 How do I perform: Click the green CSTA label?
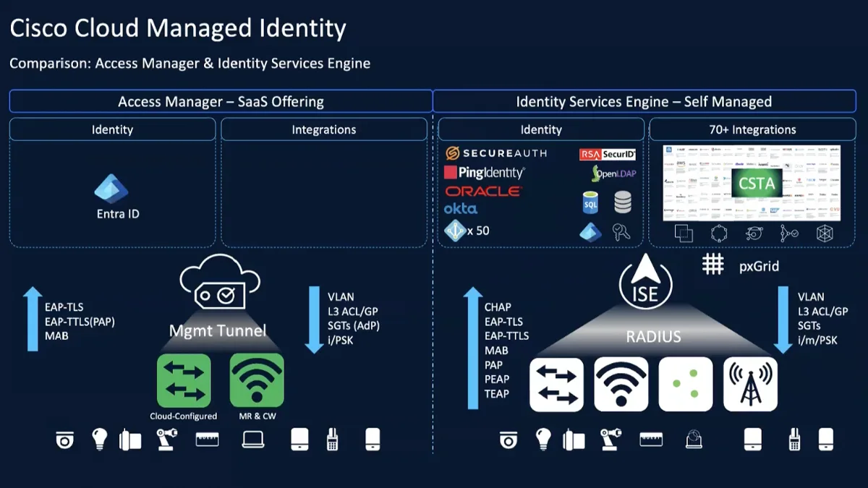[757, 184]
